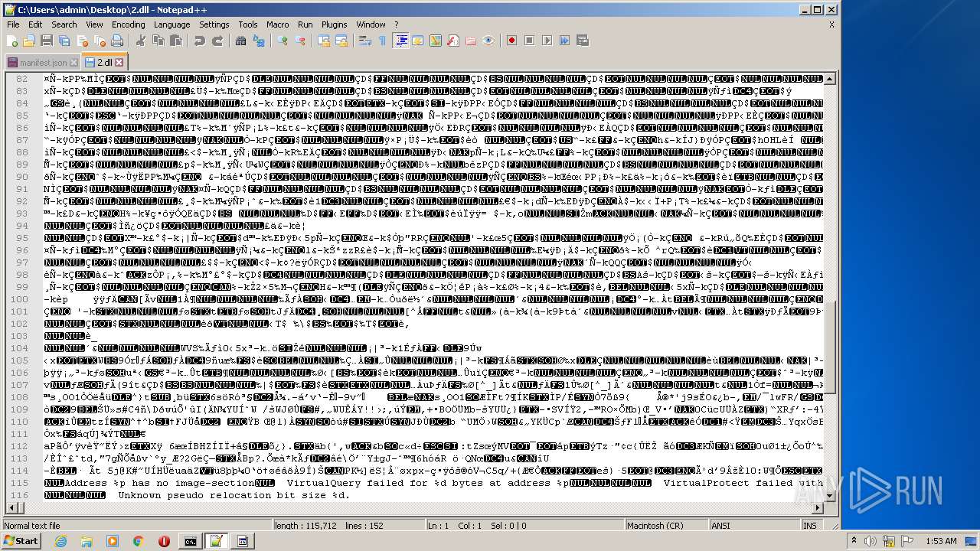Viewport: 980px width, 551px height.
Task: Zoom in with the toolbar zoom icon
Action: (283, 41)
